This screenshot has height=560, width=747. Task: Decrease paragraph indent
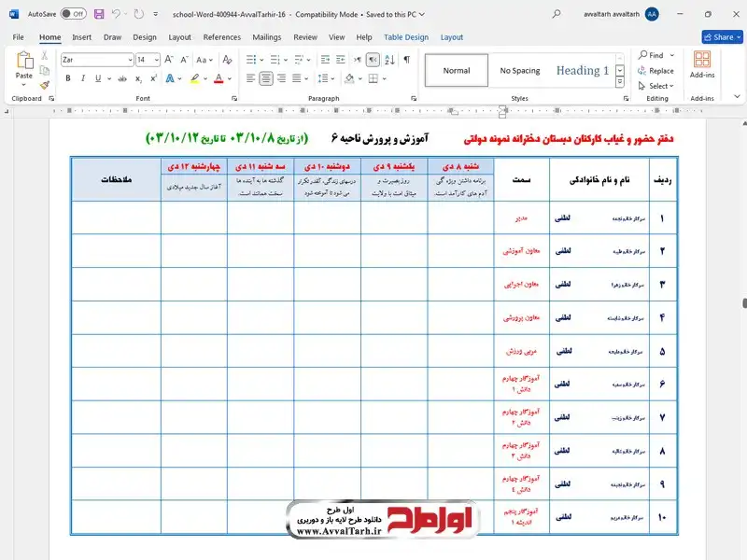[325, 60]
